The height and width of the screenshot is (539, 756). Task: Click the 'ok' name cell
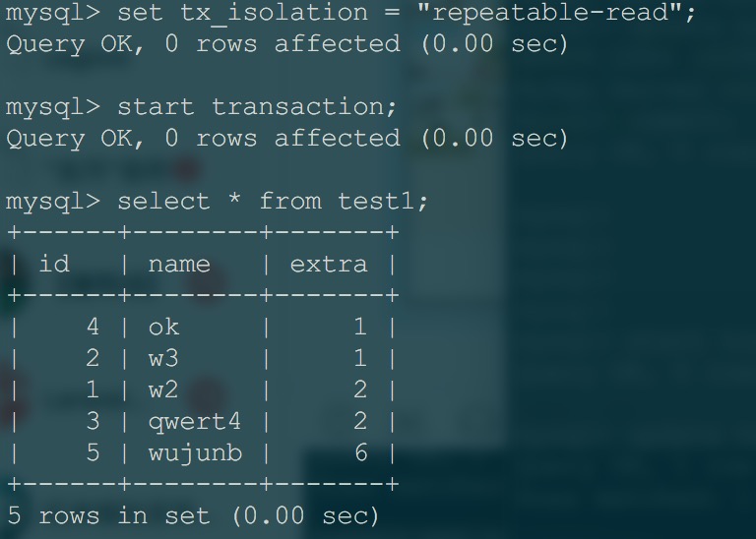[x=164, y=328]
